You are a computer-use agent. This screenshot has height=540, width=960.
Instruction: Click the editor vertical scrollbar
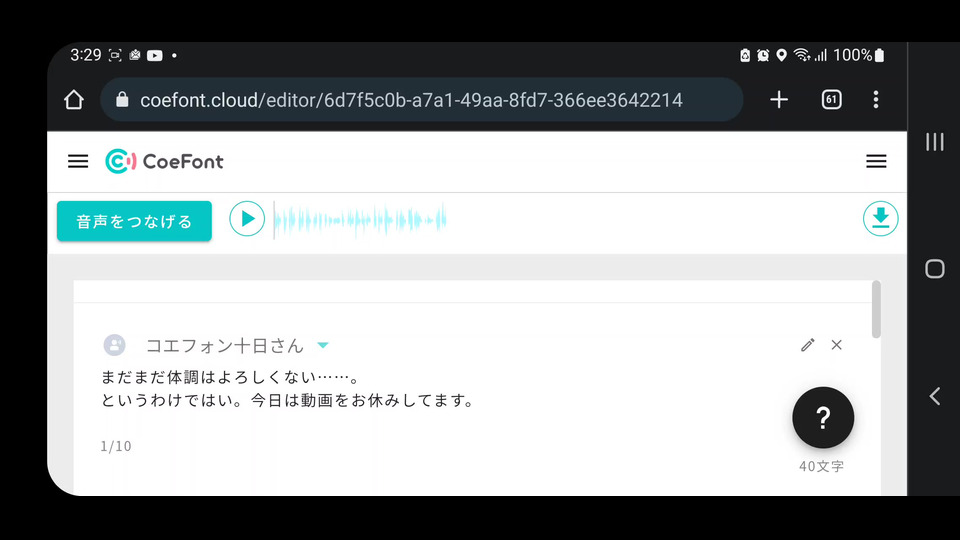(x=876, y=309)
